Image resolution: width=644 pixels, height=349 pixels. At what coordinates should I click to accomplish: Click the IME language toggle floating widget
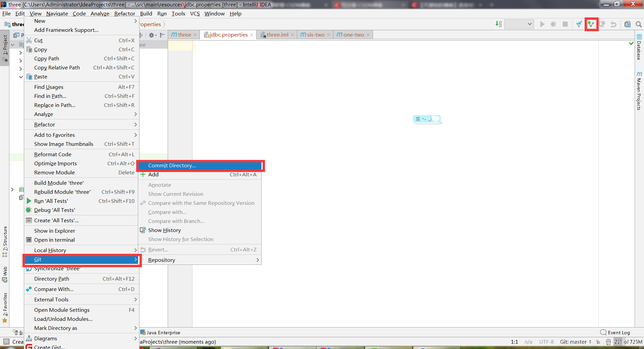click(x=427, y=119)
